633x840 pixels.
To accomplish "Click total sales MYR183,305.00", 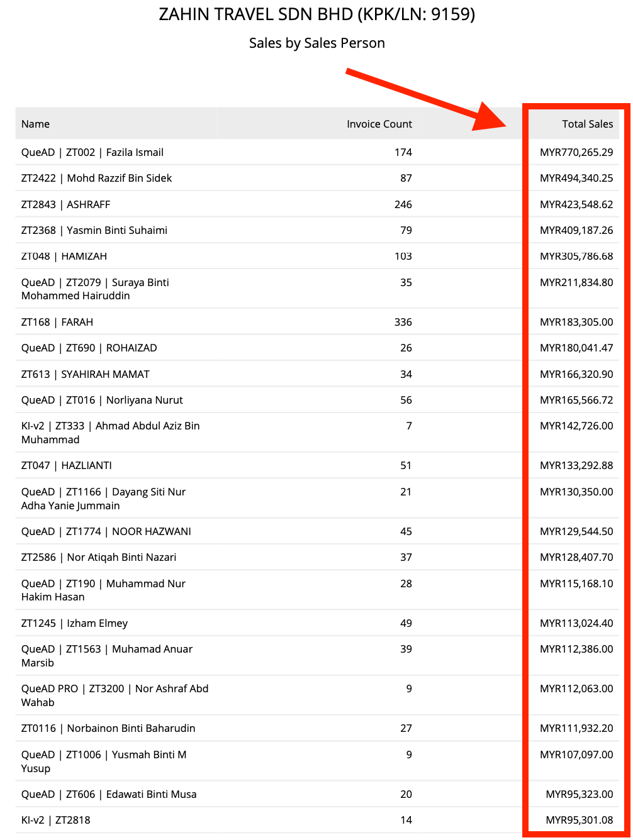I will [576, 322].
